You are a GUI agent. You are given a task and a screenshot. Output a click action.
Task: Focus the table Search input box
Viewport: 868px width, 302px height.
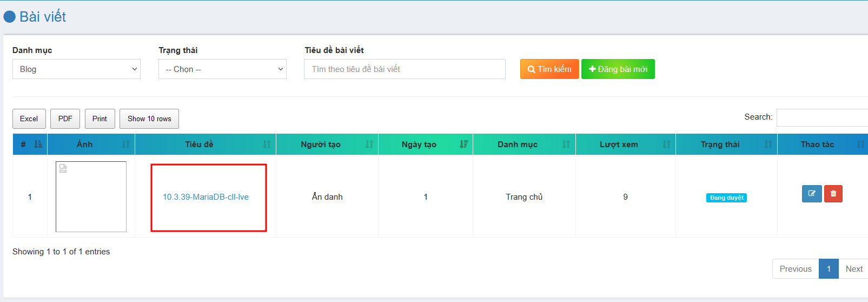coord(822,117)
